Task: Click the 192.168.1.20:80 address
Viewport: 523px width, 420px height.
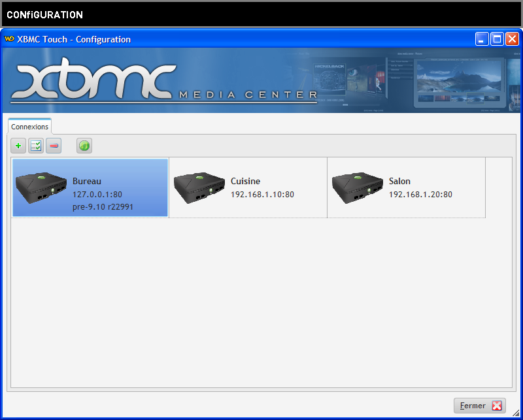Action: [x=420, y=195]
